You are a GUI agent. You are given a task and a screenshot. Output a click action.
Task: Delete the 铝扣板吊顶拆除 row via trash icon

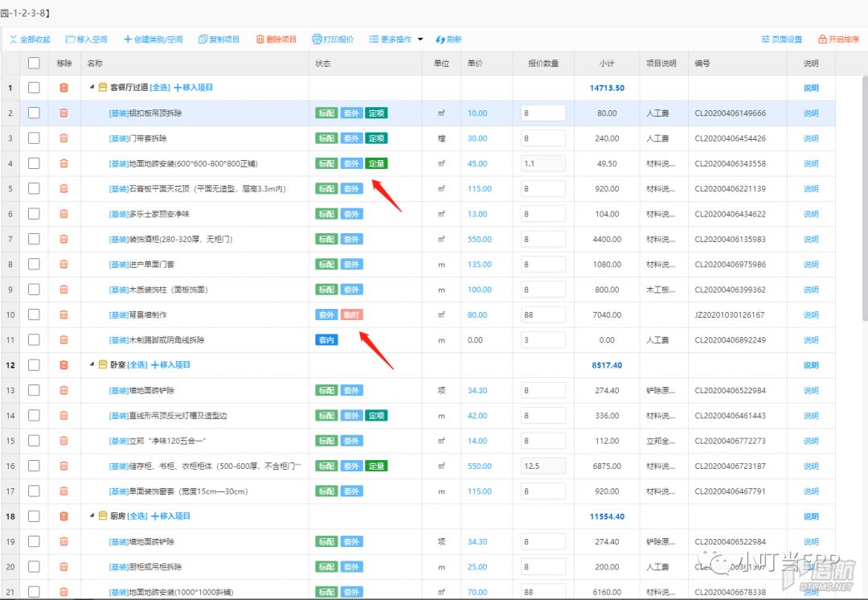point(64,113)
